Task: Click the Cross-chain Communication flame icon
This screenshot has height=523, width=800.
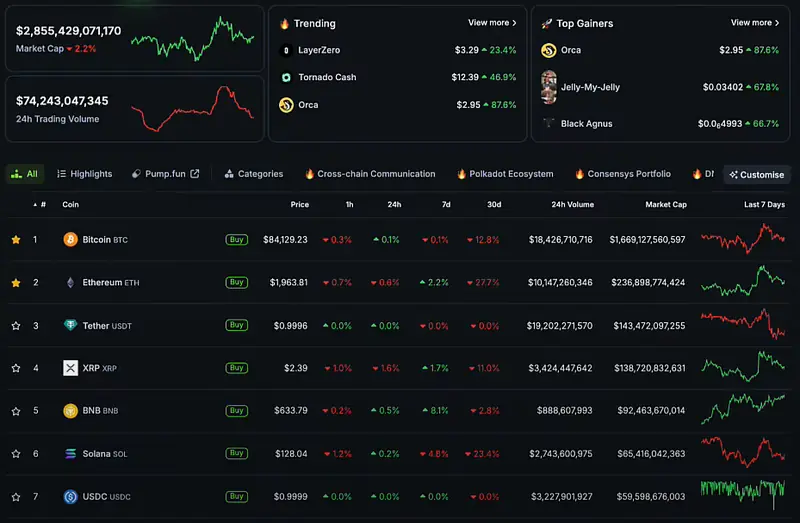Action: pyautogui.click(x=309, y=173)
